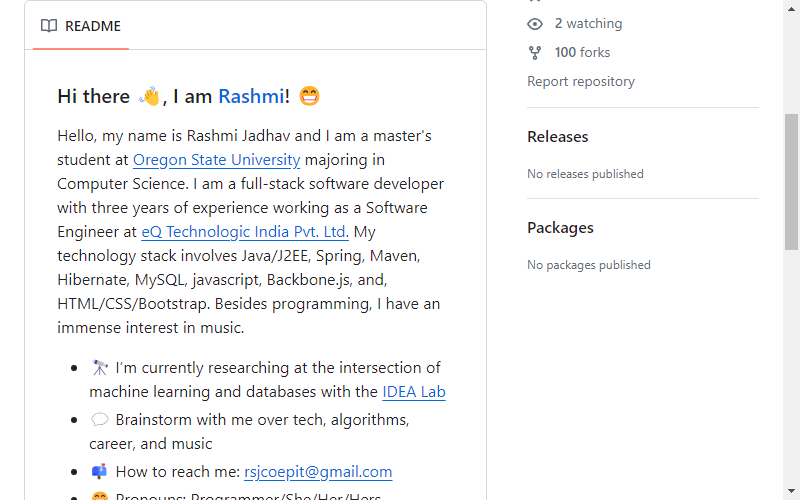The height and width of the screenshot is (500, 800).
Task: Click 'No releases published' text
Action: [x=585, y=174]
